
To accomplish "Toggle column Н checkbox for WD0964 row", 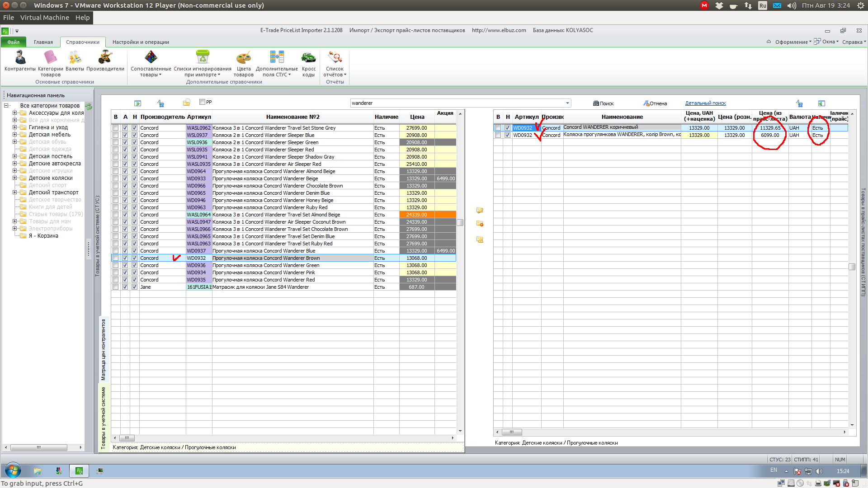I will tap(135, 171).
